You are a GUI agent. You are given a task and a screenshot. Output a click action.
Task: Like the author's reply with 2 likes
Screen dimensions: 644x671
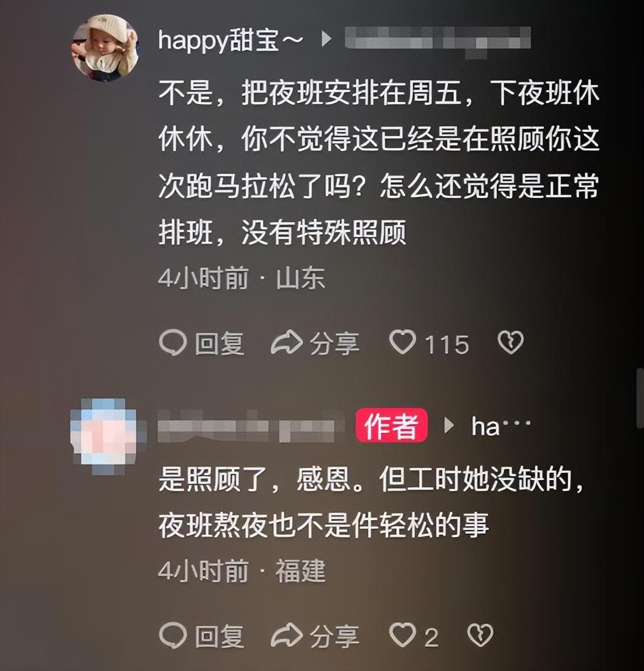[x=402, y=635]
